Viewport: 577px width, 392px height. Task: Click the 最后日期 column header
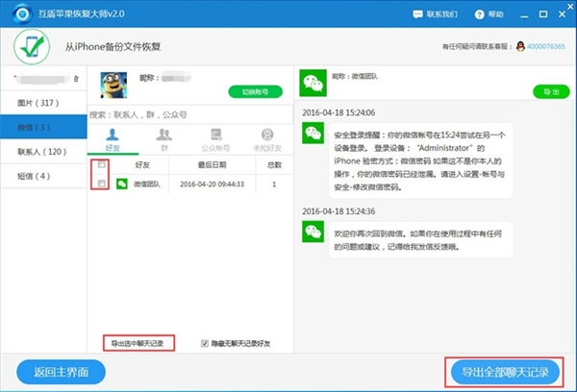pyautogui.click(x=212, y=164)
